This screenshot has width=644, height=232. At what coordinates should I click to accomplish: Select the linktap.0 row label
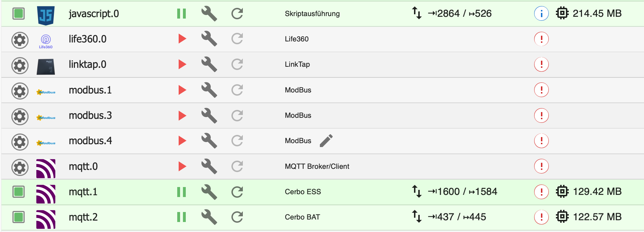(x=87, y=65)
